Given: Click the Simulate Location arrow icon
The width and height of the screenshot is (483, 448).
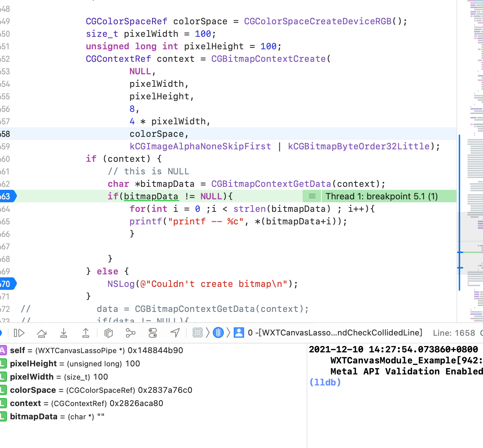Looking at the screenshot, I should tap(175, 333).
